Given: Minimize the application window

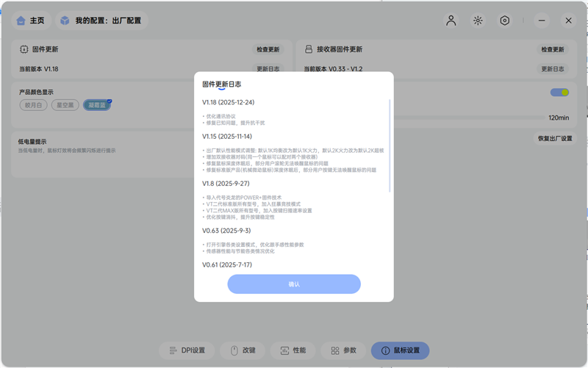Looking at the screenshot, I should (542, 21).
